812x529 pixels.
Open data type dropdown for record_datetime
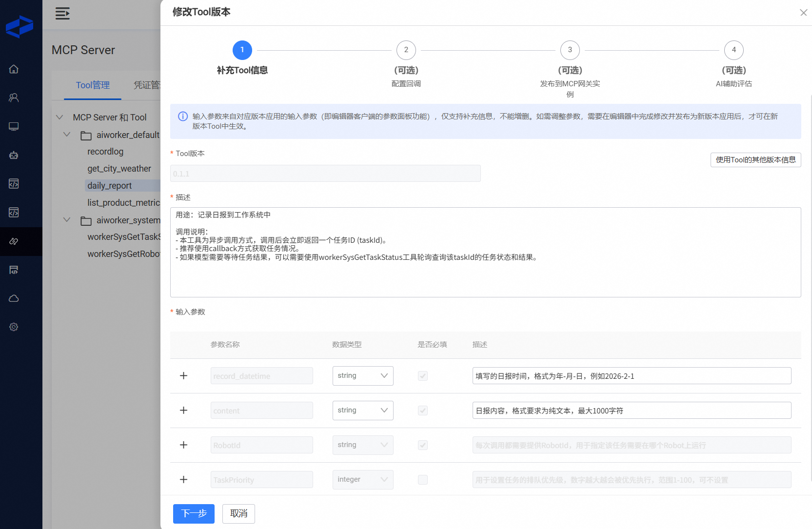point(363,376)
